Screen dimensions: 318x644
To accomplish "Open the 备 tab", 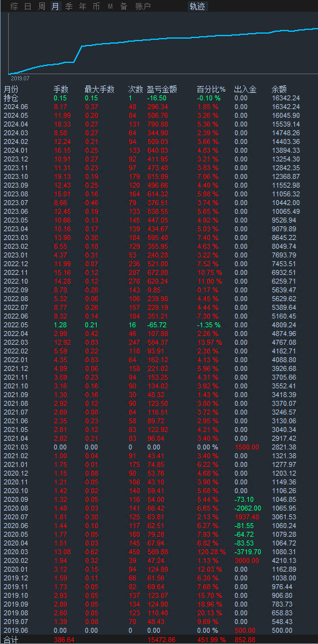I will coord(123,6).
